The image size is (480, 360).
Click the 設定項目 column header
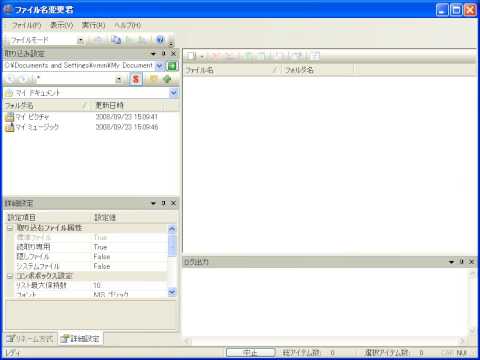[x=48, y=218]
